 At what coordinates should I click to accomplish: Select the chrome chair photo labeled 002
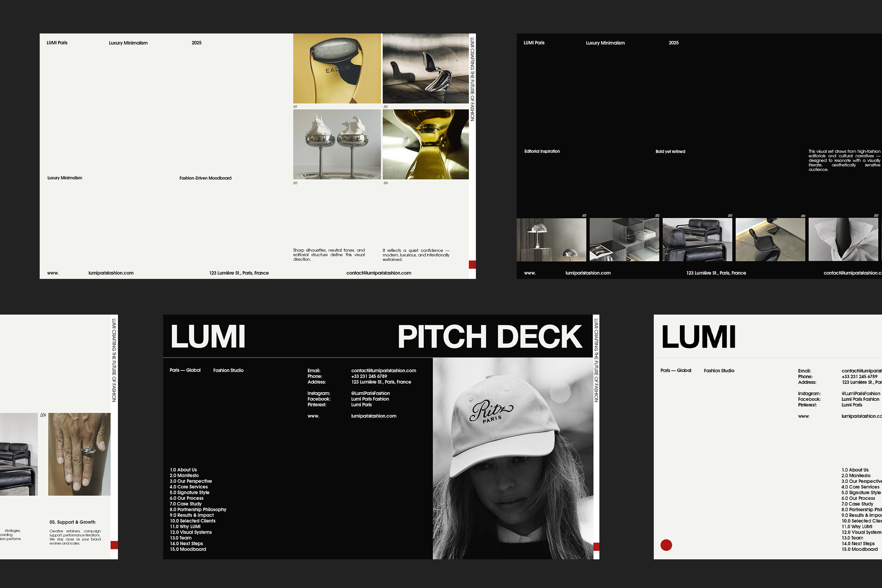pyautogui.click(x=426, y=68)
